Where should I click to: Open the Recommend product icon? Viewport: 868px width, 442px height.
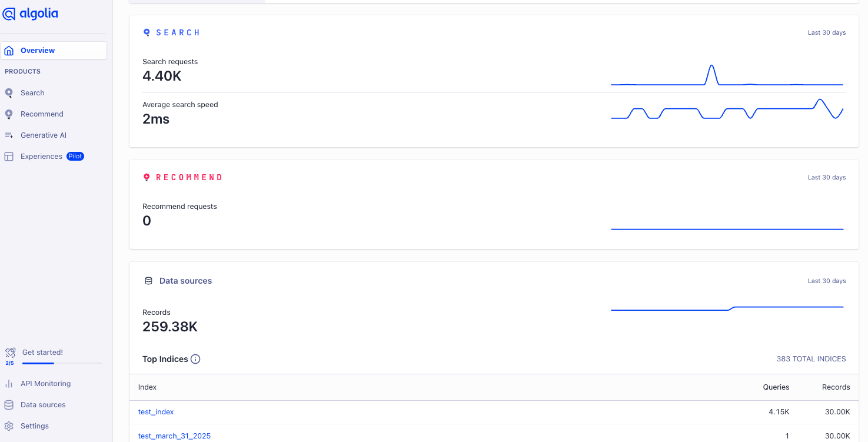[9, 114]
